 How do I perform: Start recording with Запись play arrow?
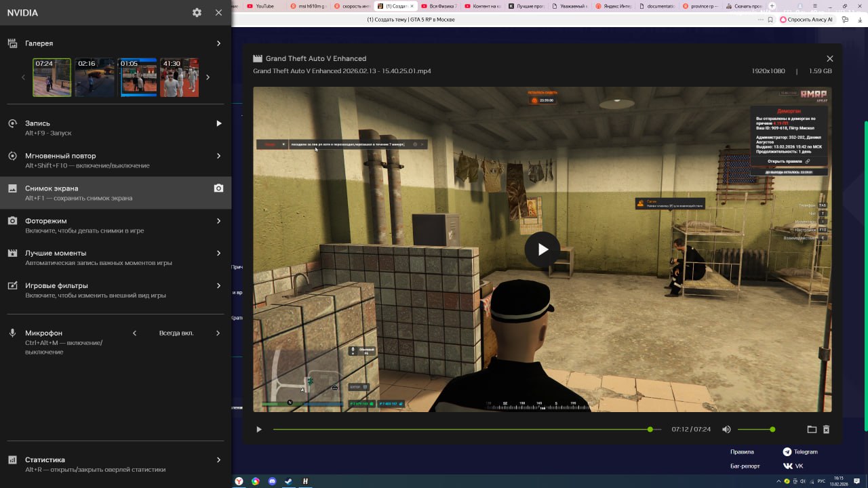(218, 123)
